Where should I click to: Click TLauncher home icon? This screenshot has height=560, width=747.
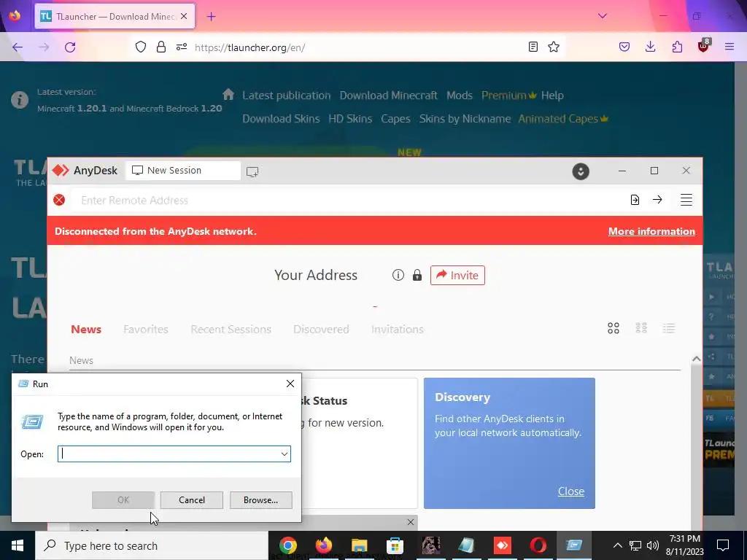[228, 94]
